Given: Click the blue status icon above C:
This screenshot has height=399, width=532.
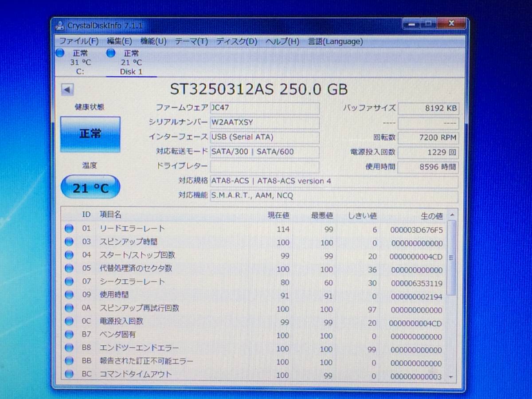Looking at the screenshot, I should (60, 53).
